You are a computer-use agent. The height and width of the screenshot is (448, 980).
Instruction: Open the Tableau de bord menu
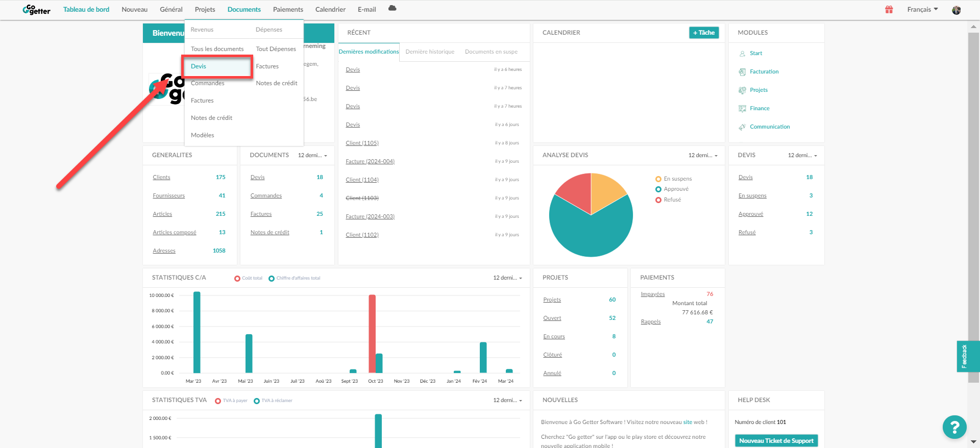point(86,10)
